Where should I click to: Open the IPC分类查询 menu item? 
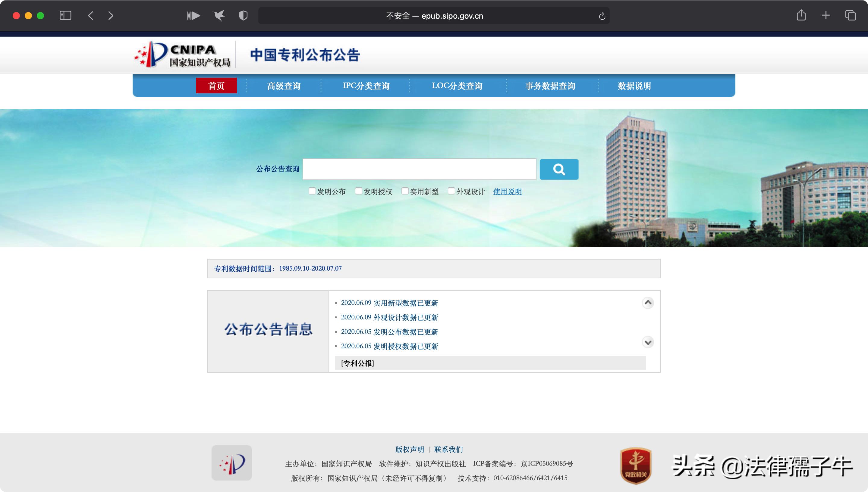pos(366,86)
